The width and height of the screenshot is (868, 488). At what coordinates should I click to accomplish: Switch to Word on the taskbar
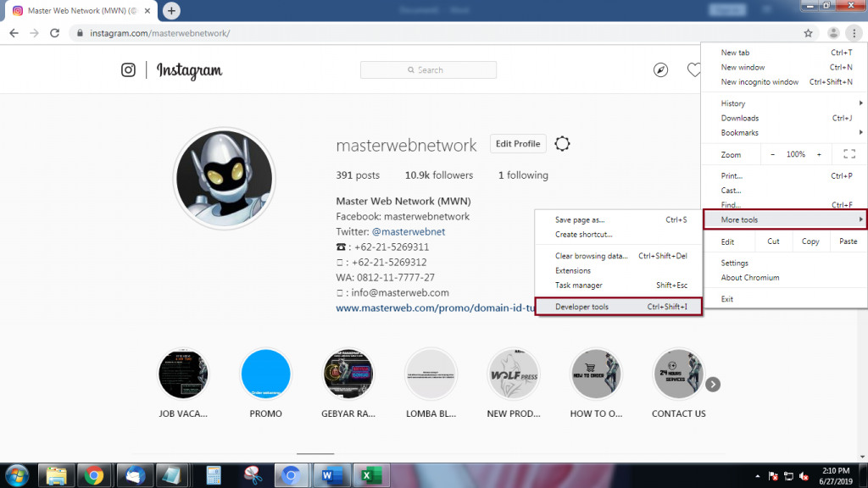pos(331,475)
